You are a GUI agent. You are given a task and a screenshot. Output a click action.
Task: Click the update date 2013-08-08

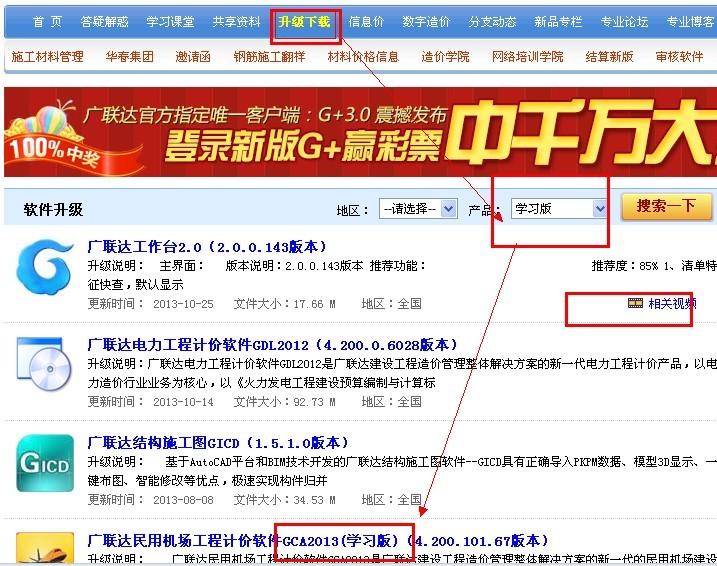point(183,500)
